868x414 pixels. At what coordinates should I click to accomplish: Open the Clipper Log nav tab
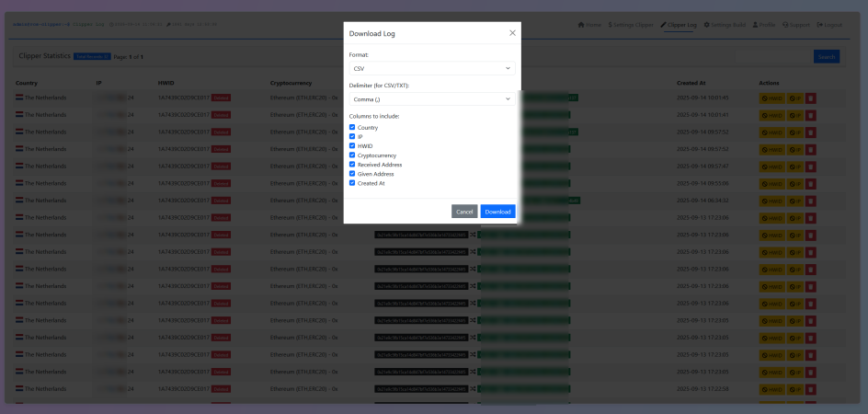pyautogui.click(x=679, y=25)
